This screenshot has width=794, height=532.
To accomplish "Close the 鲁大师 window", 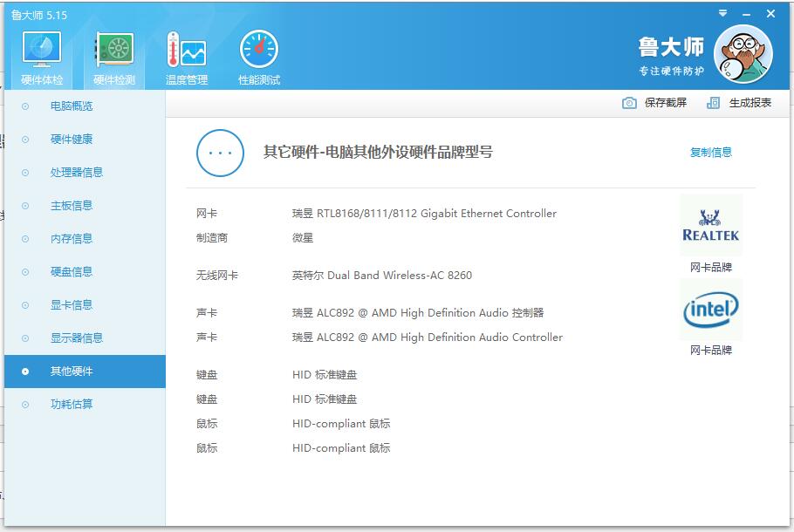I will [x=770, y=14].
